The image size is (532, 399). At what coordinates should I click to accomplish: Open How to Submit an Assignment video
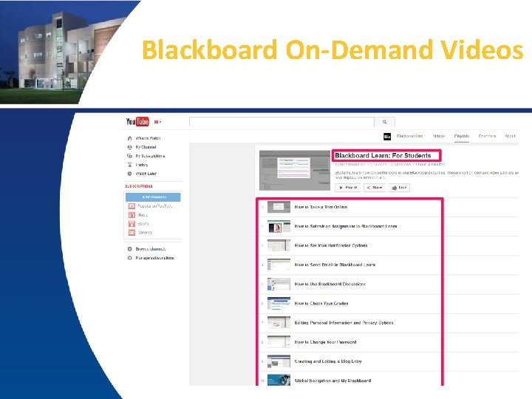tap(346, 226)
